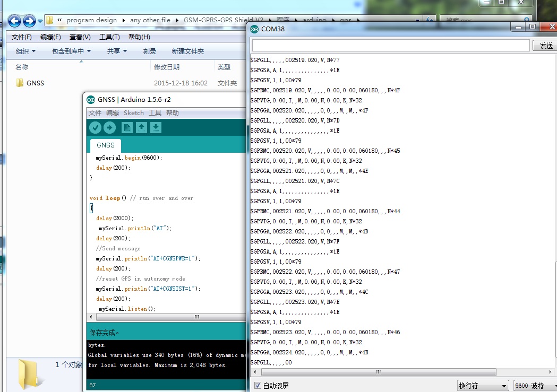Viewport: 557px width, 392px height.
Task: Click the serial line $GPGLL,,,,,002519.020,V,N*77
Action: (295, 60)
